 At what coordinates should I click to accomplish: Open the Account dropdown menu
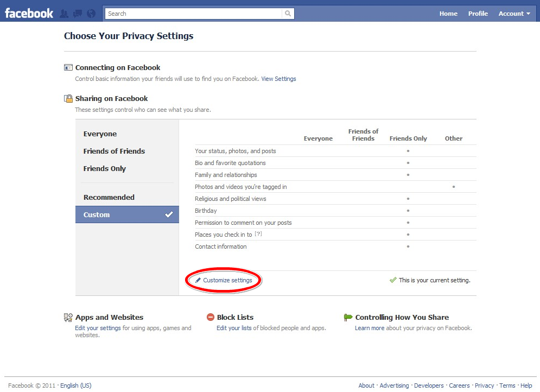pyautogui.click(x=514, y=14)
